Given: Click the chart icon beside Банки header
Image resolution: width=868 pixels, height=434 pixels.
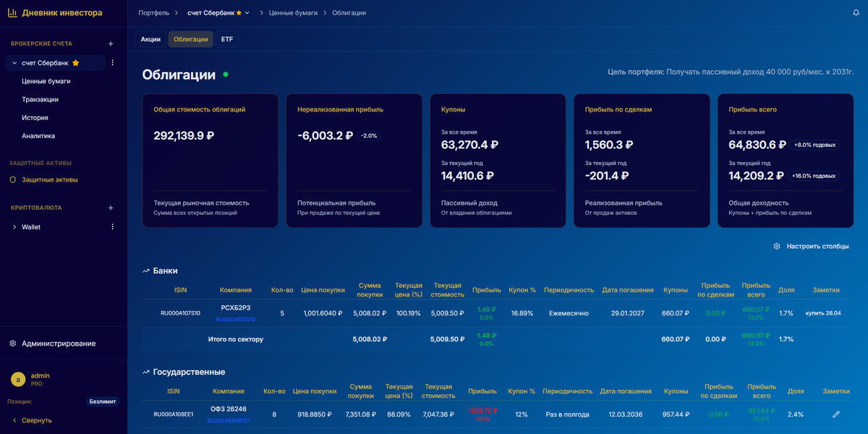Looking at the screenshot, I should (x=145, y=271).
